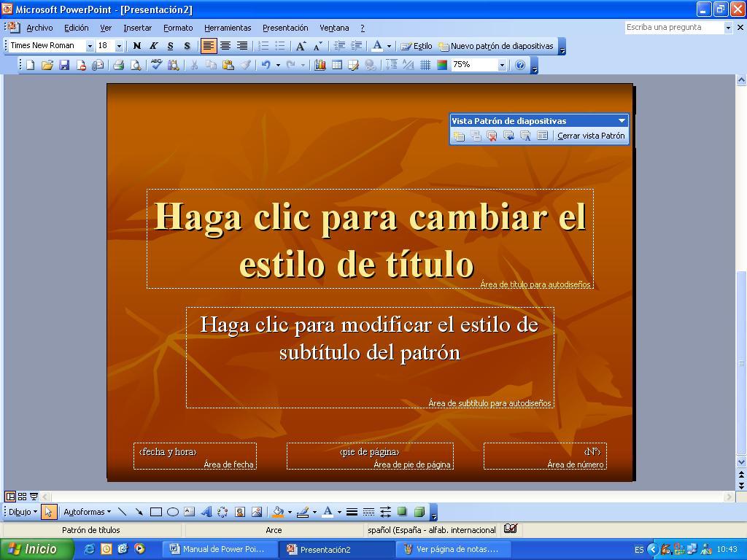Toggle center alignment

click(225, 46)
